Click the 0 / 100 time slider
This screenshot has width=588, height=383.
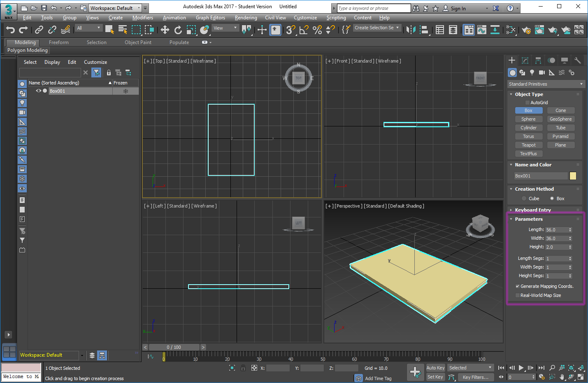point(174,347)
